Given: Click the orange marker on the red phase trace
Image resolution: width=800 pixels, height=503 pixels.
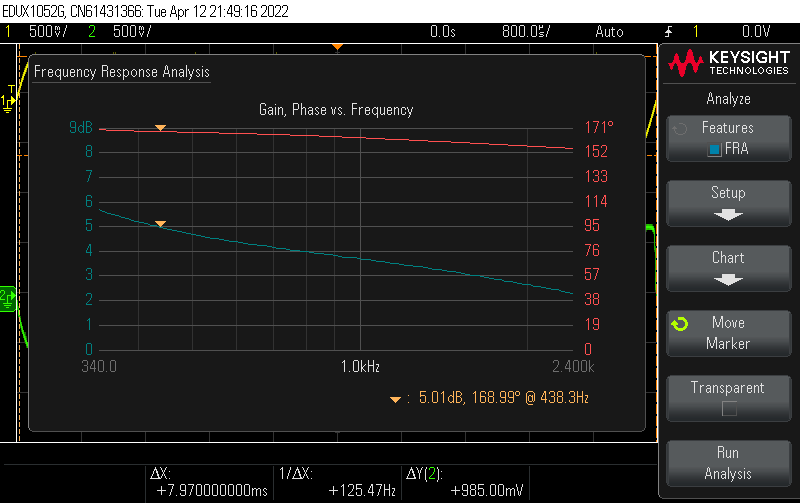Looking at the screenshot, I should pyautogui.click(x=160, y=128).
